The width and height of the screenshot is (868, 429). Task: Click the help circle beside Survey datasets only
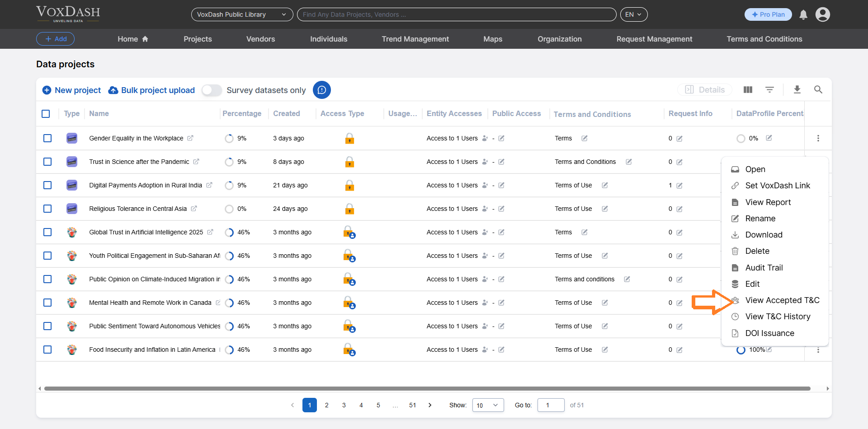click(x=322, y=90)
